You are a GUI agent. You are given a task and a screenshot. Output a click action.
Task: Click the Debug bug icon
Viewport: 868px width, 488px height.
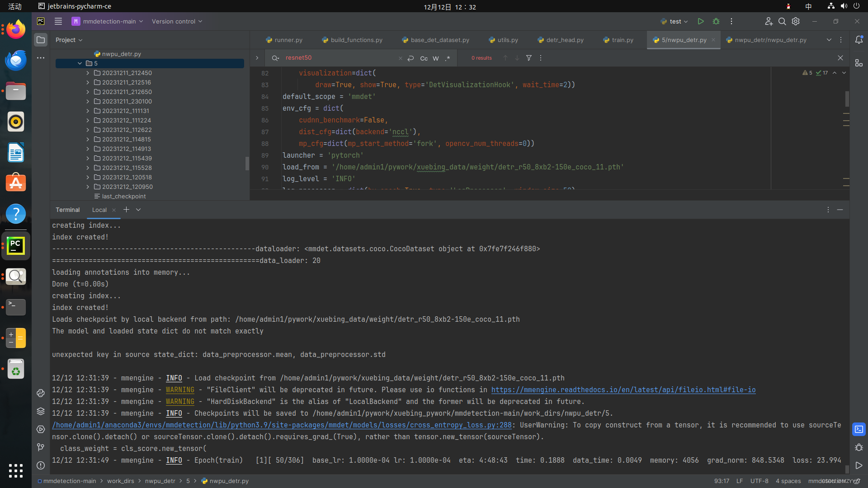point(716,21)
